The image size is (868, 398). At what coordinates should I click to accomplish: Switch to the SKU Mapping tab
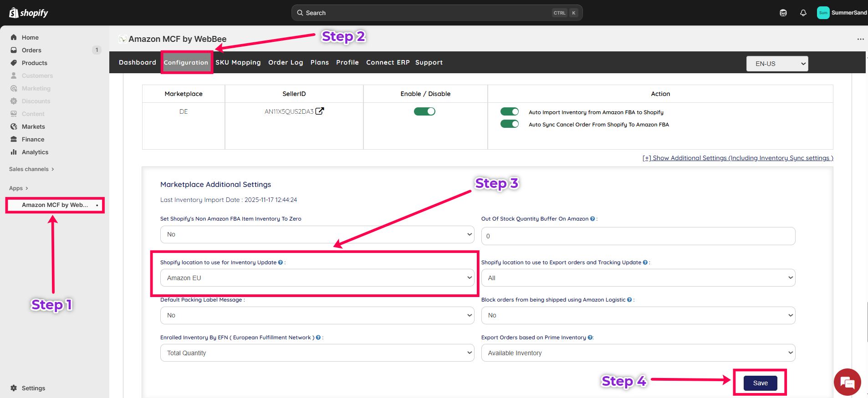coord(238,62)
